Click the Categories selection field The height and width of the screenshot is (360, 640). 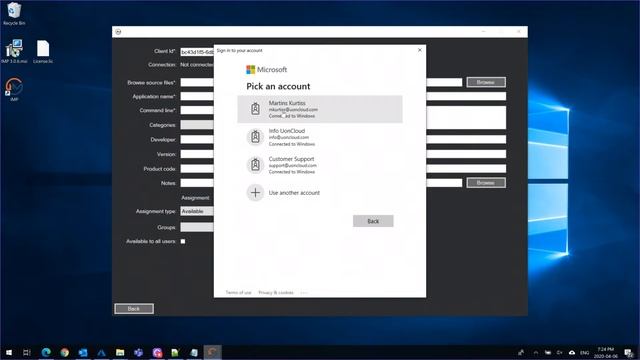click(197, 125)
